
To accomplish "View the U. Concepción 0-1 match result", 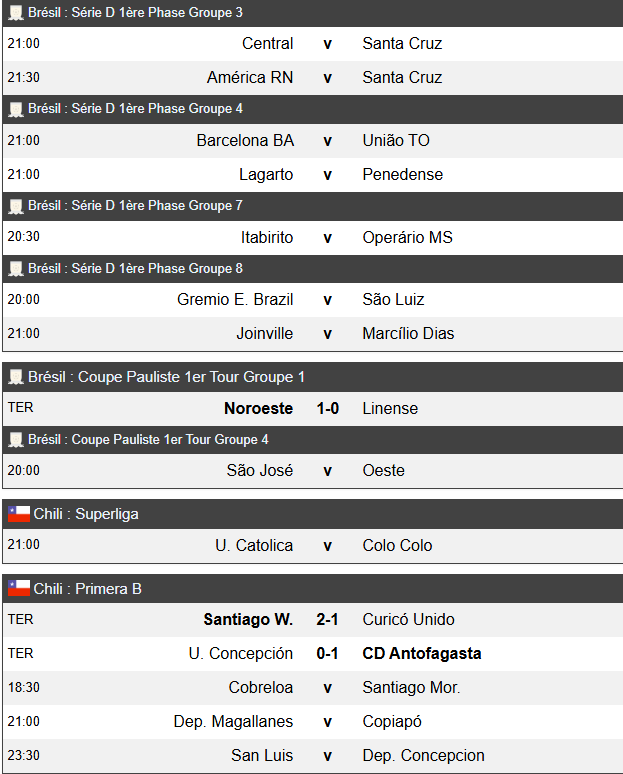I will (327, 654).
